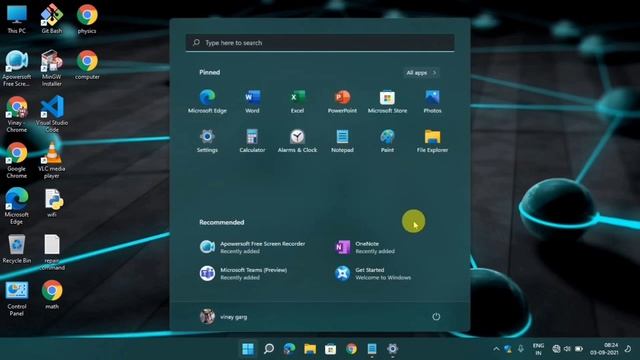The height and width of the screenshot is (360, 640).
Task: Open Microsoft Store pinned app
Action: [x=387, y=101]
